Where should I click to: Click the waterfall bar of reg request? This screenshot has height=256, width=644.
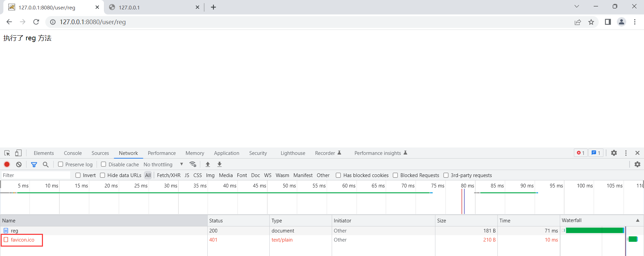[x=595, y=230]
